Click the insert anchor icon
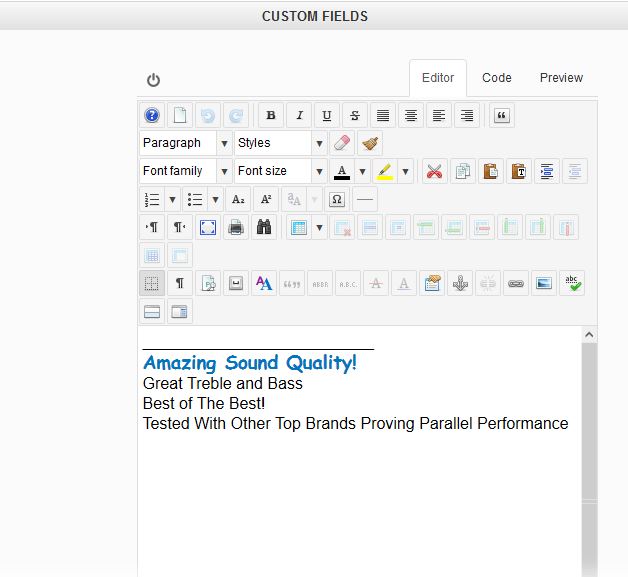Viewport: 628px width, 577px height. pos(460,283)
